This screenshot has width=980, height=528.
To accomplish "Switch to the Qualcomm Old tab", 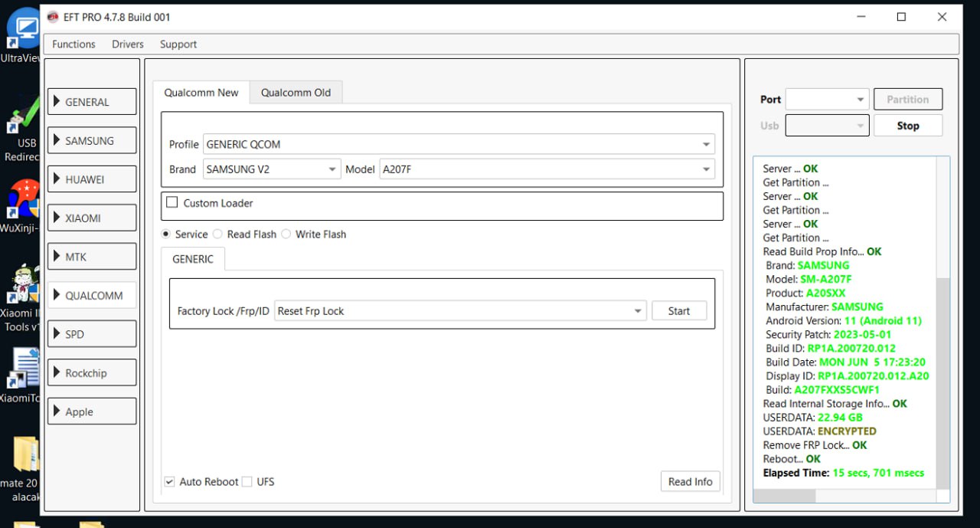I will pos(296,93).
